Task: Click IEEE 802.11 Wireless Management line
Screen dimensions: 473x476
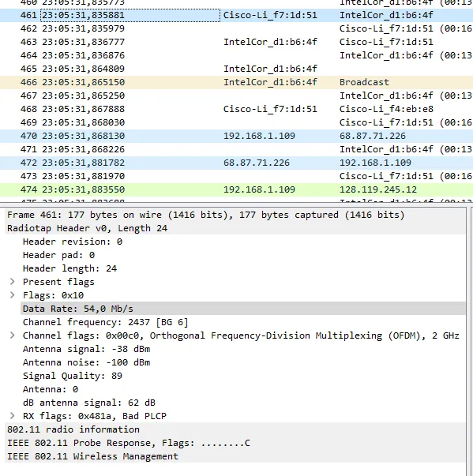Action: pos(235,456)
